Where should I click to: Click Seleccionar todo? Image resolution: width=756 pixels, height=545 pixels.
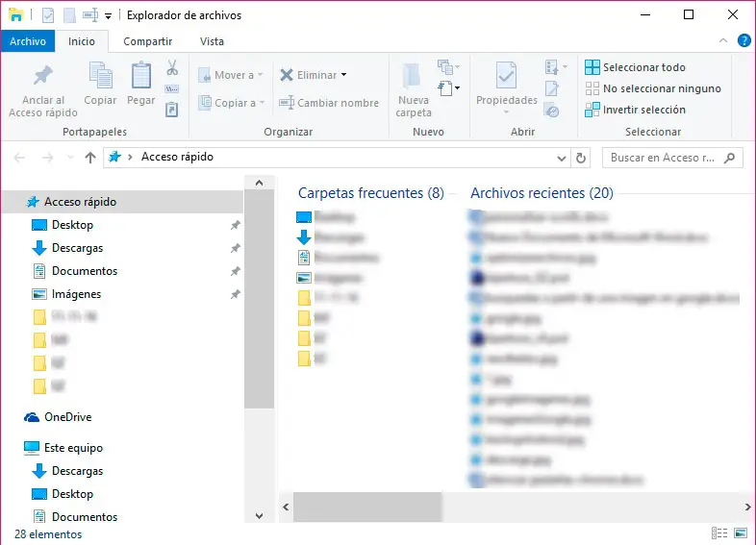(x=635, y=67)
